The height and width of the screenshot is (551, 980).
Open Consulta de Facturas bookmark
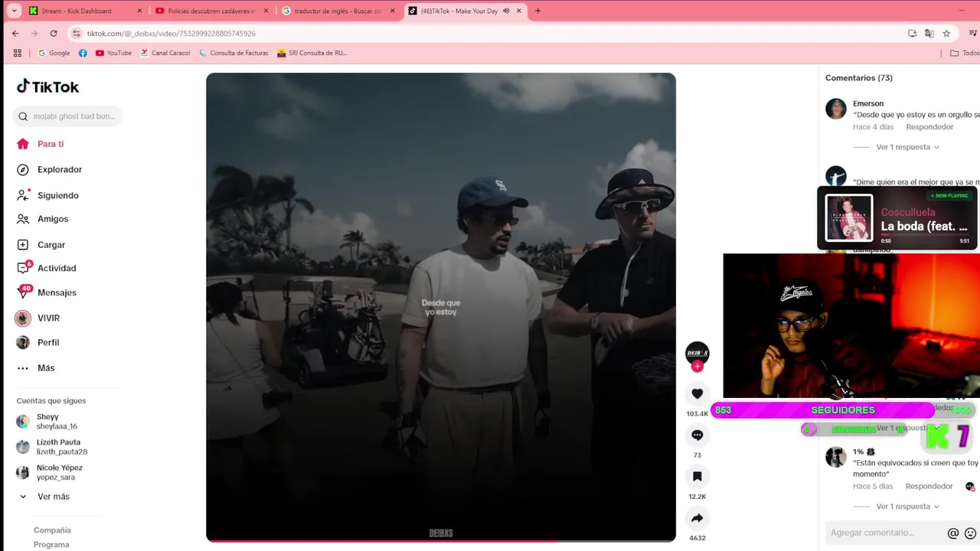(x=234, y=53)
